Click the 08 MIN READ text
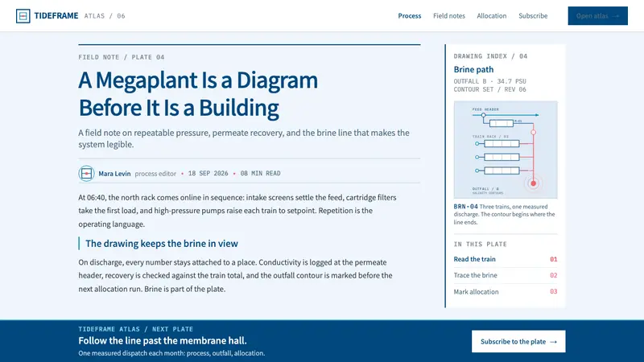 (x=260, y=173)
